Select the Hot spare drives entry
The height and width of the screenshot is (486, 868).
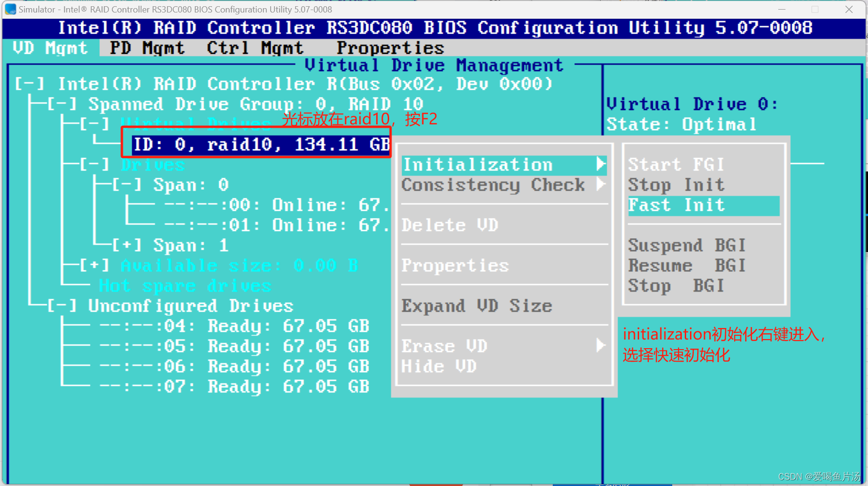point(185,286)
